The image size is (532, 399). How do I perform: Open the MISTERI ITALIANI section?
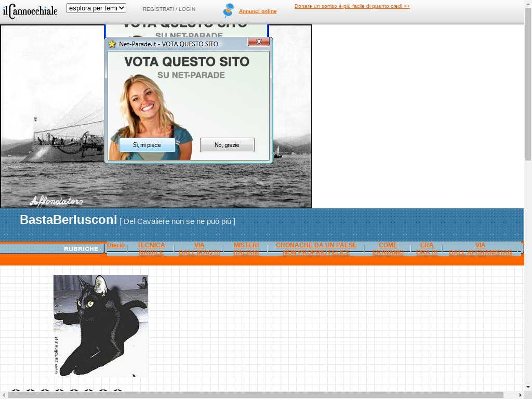[246, 249]
